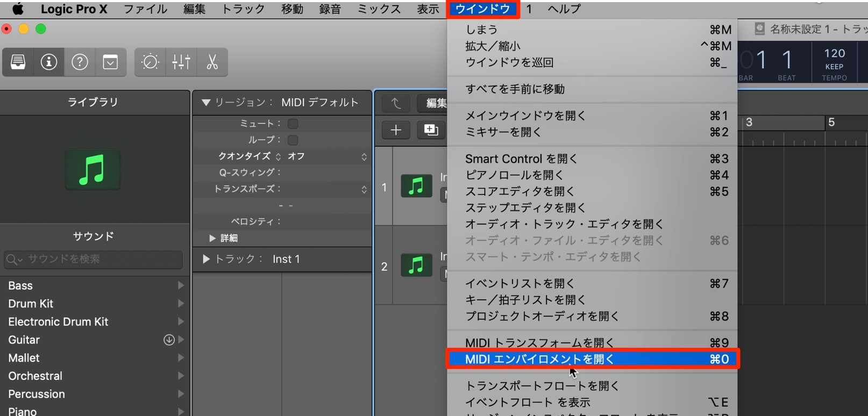Click the Guitar download arrow icon
This screenshot has height=416, width=868.
click(x=169, y=340)
